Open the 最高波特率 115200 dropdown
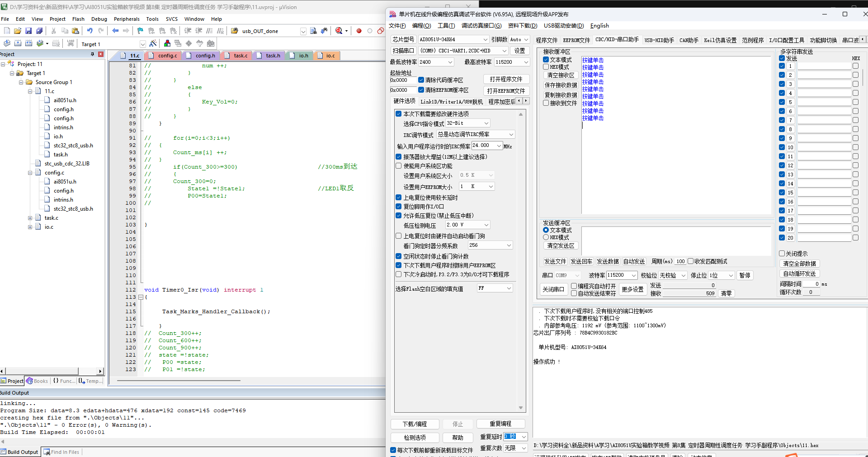 pyautogui.click(x=526, y=62)
